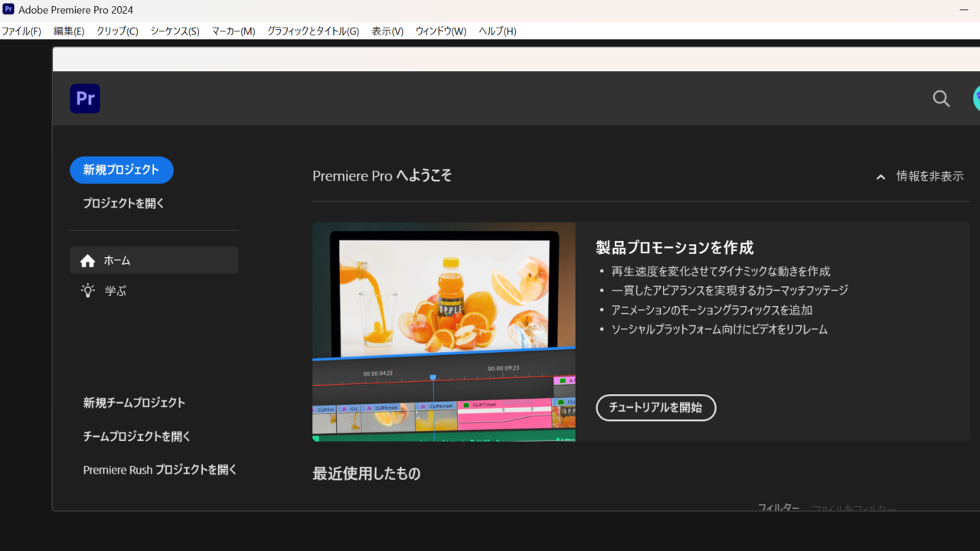Start tutorial with チュートリアルを開始 button
The width and height of the screenshot is (980, 551).
pyautogui.click(x=656, y=408)
